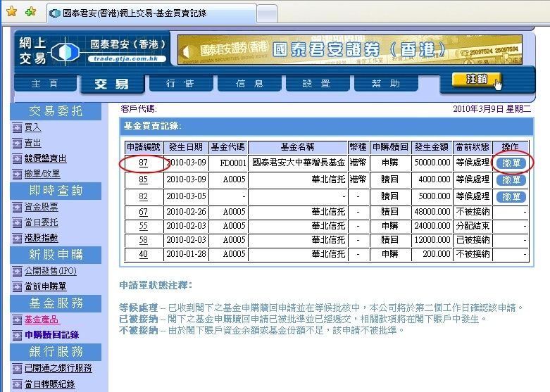Click the yellow 注銷 logout button

476,80
